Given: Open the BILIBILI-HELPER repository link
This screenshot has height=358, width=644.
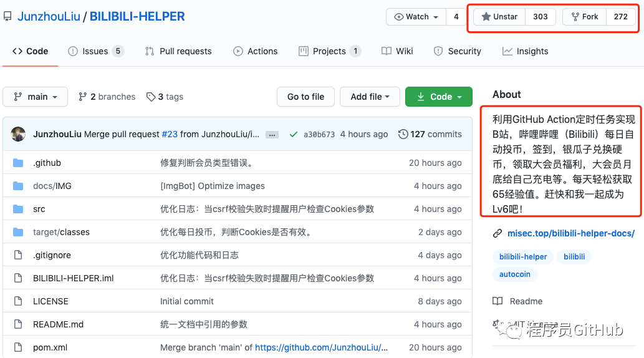Looking at the screenshot, I should coord(137,16).
